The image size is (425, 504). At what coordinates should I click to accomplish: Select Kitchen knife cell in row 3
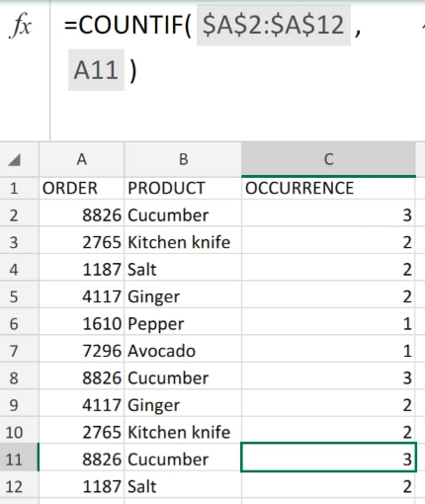tap(183, 242)
